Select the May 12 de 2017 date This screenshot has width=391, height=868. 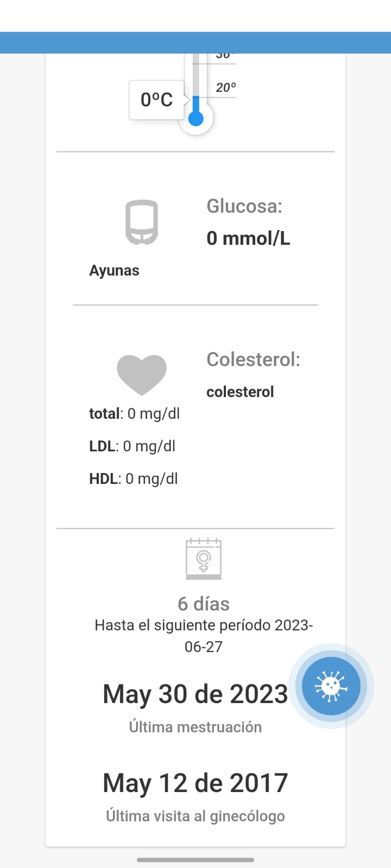tap(195, 783)
